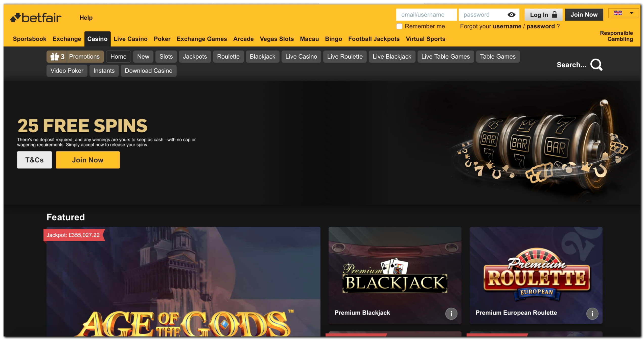Open Premium European Roulette game thumbnail
This screenshot has width=644, height=340.
536,275
